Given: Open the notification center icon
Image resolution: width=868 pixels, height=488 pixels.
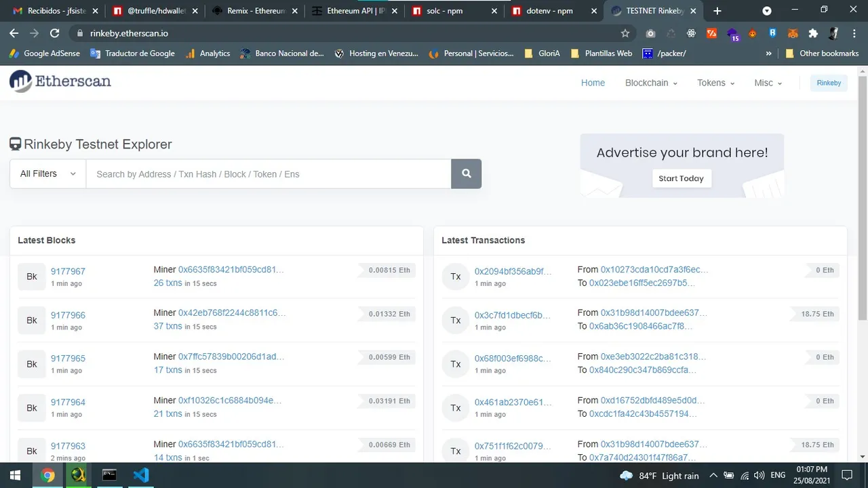Looking at the screenshot, I should [x=846, y=475].
